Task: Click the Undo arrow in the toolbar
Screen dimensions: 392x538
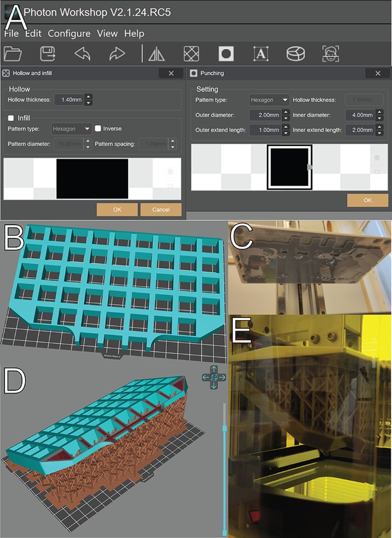Action: click(82, 54)
